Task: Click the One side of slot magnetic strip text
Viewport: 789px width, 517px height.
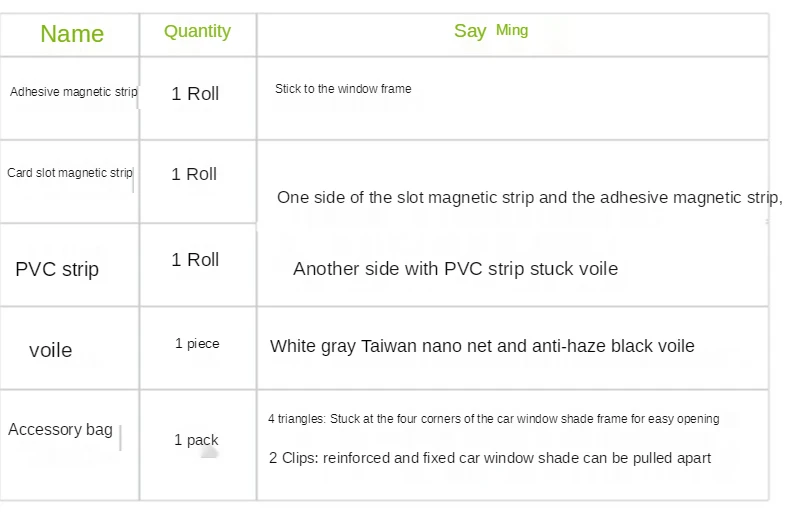Action: click(x=530, y=197)
